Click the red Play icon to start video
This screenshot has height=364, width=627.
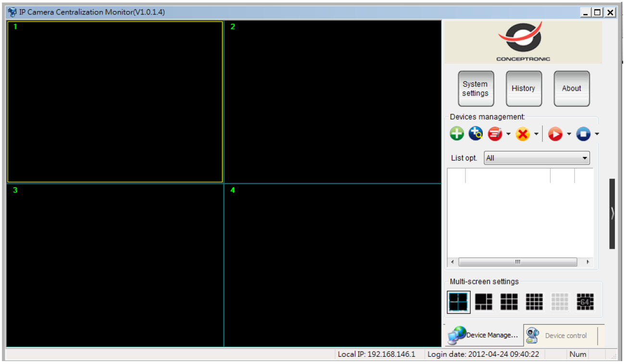(555, 134)
